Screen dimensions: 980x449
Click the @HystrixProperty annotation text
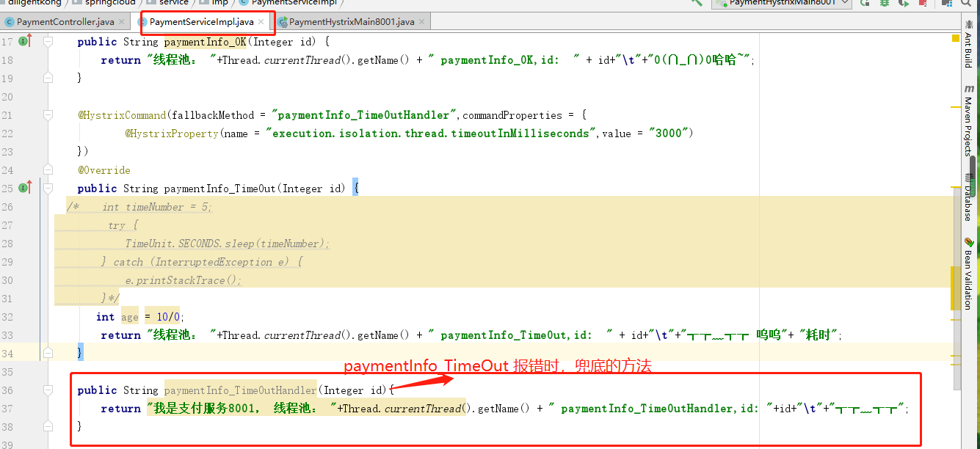click(x=172, y=134)
